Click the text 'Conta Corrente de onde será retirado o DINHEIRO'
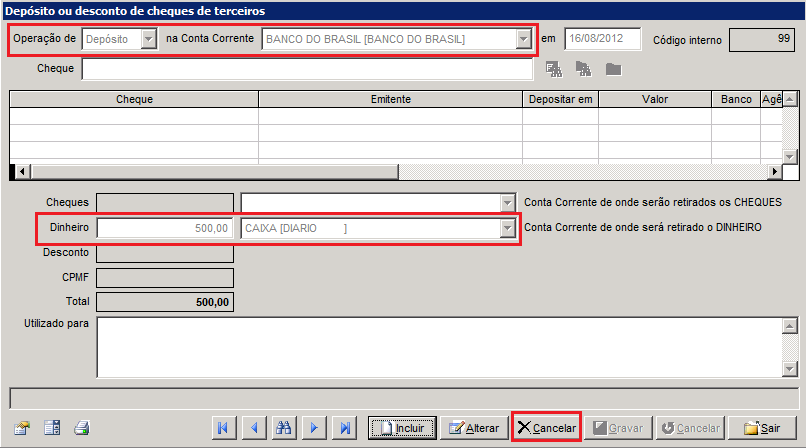 click(643, 227)
